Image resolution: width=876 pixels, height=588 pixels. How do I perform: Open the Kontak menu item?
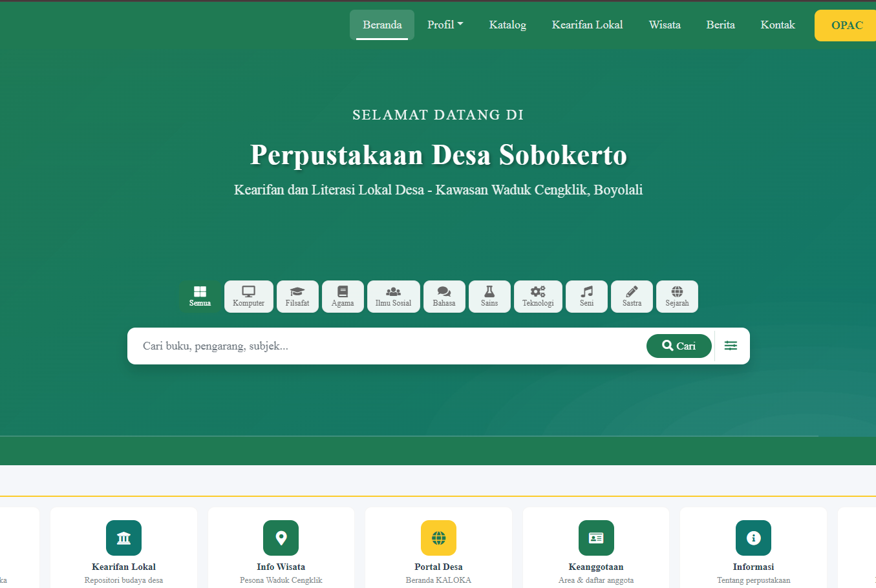tap(778, 25)
